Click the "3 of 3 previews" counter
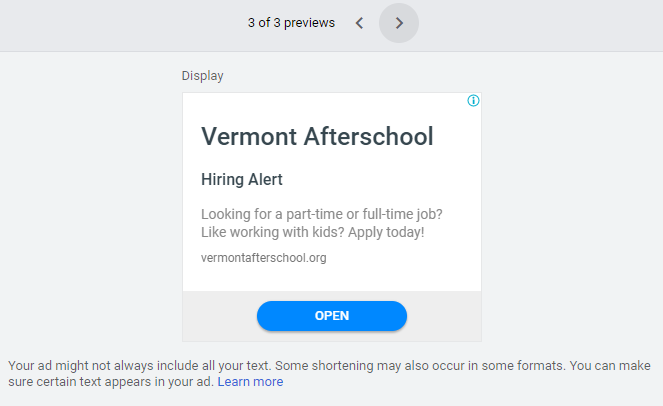Image resolution: width=663 pixels, height=406 pixels. 291,23
